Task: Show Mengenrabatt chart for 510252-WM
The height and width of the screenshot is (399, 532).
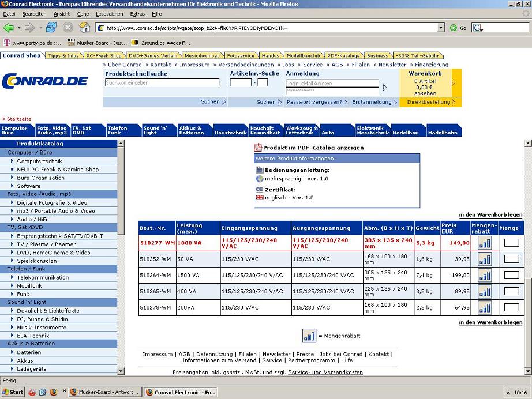Action: tap(485, 259)
